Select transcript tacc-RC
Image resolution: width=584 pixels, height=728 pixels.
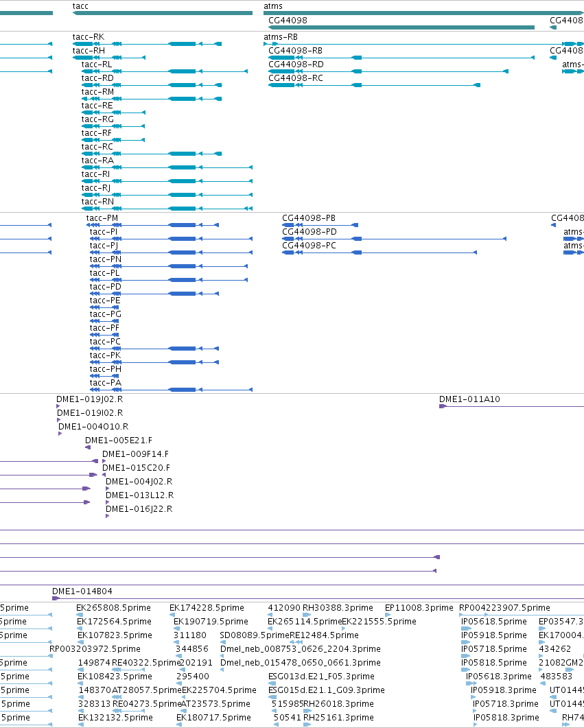point(97,147)
